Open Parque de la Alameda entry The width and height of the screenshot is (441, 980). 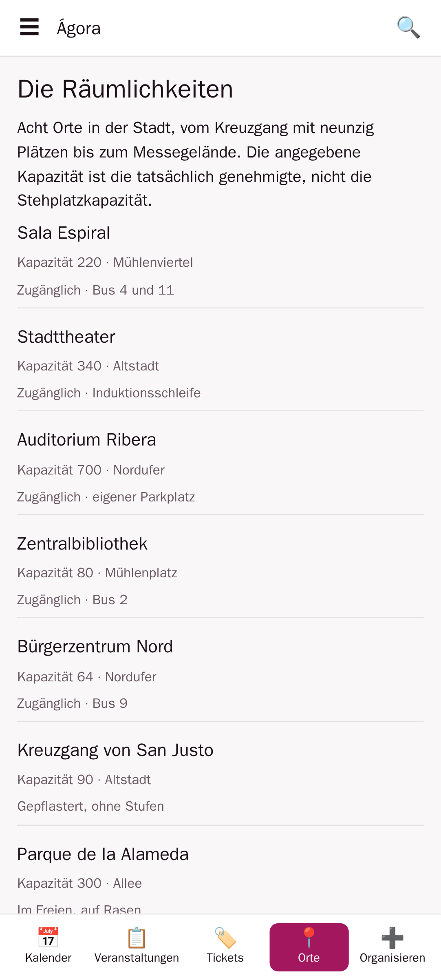pyautogui.click(x=220, y=877)
